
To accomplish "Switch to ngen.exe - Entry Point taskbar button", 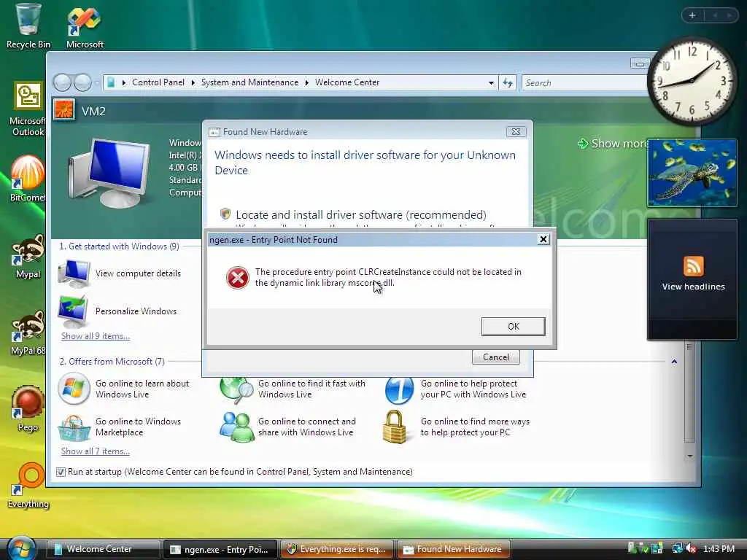I will pos(220,549).
